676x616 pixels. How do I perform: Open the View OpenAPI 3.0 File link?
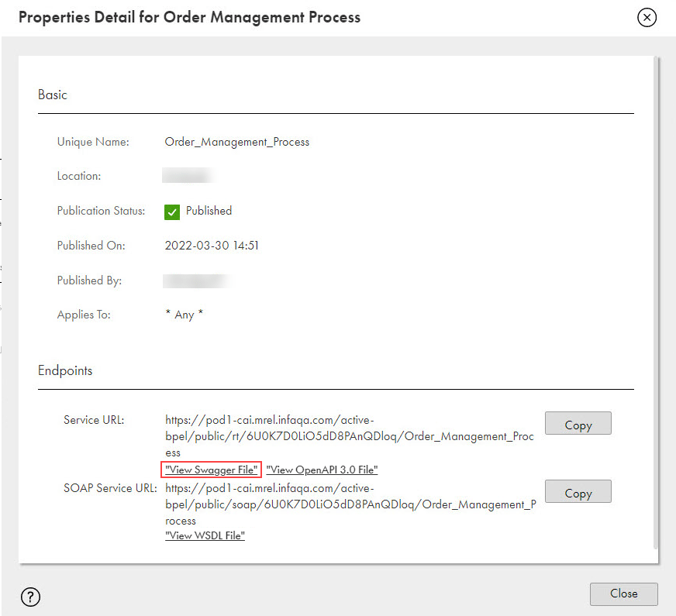coord(322,470)
